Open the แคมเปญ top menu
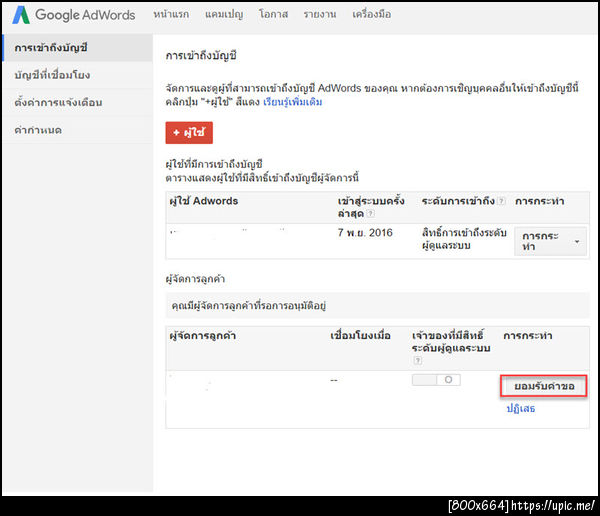This screenshot has height=516, width=600. [x=224, y=15]
